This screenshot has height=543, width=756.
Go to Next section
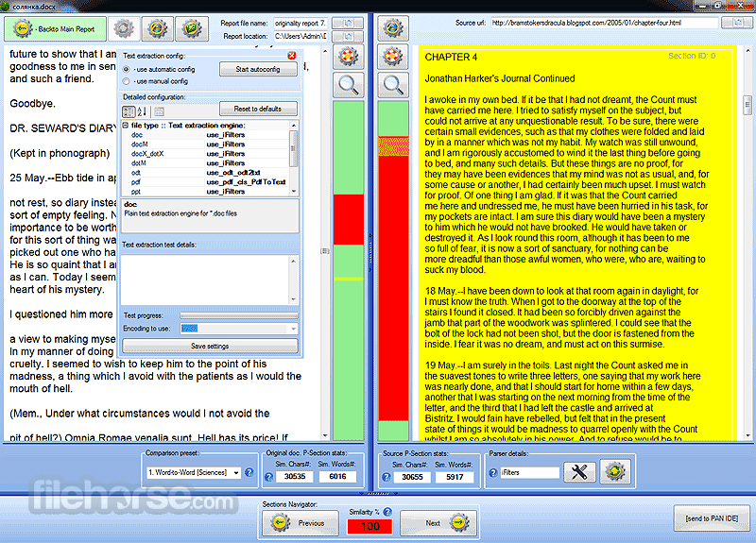click(438, 523)
